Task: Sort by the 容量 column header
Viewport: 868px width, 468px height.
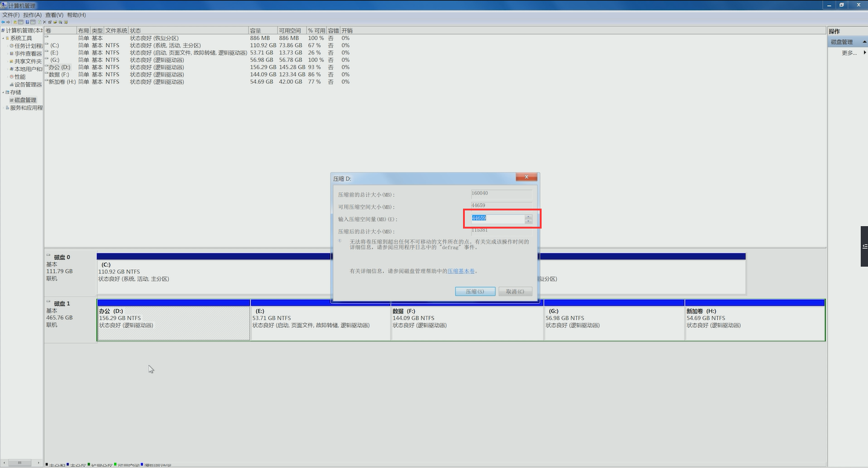Action: [262, 30]
